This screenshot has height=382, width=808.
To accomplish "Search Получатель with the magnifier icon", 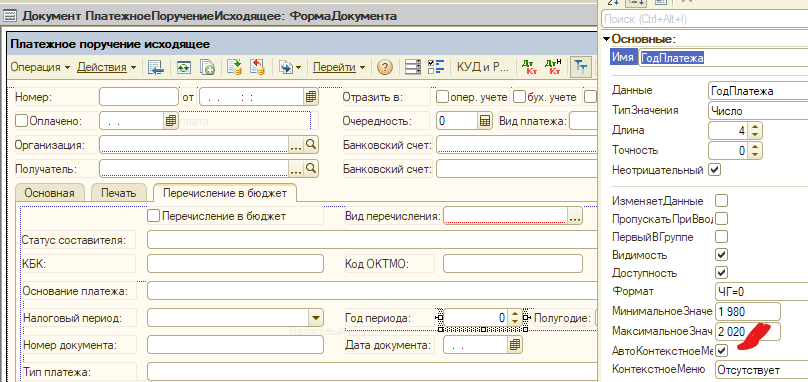I will pyautogui.click(x=310, y=168).
